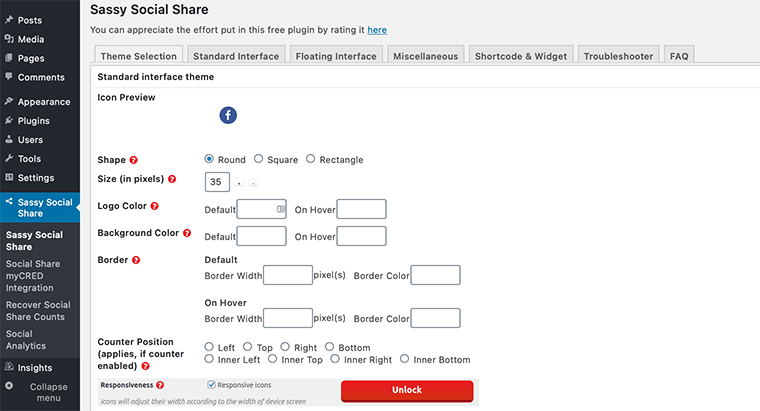Click the Collapse menu arrow icon
The height and width of the screenshot is (411, 760).
[9, 386]
